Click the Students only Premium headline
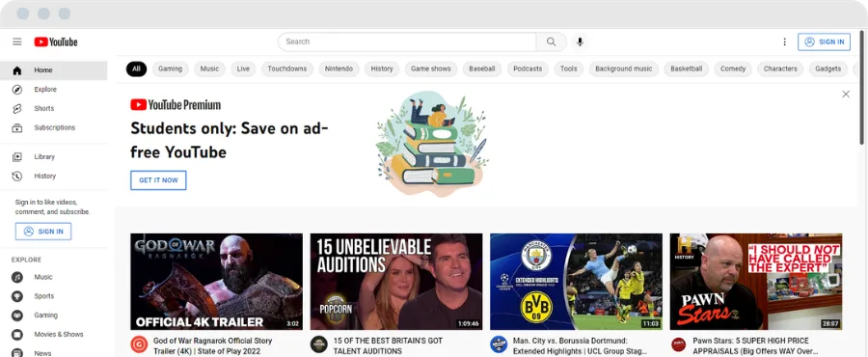 point(230,140)
